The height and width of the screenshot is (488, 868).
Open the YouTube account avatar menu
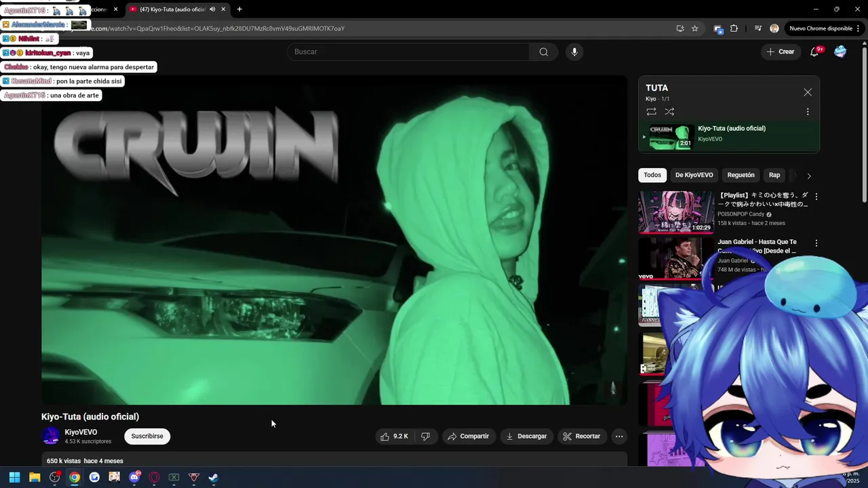840,52
